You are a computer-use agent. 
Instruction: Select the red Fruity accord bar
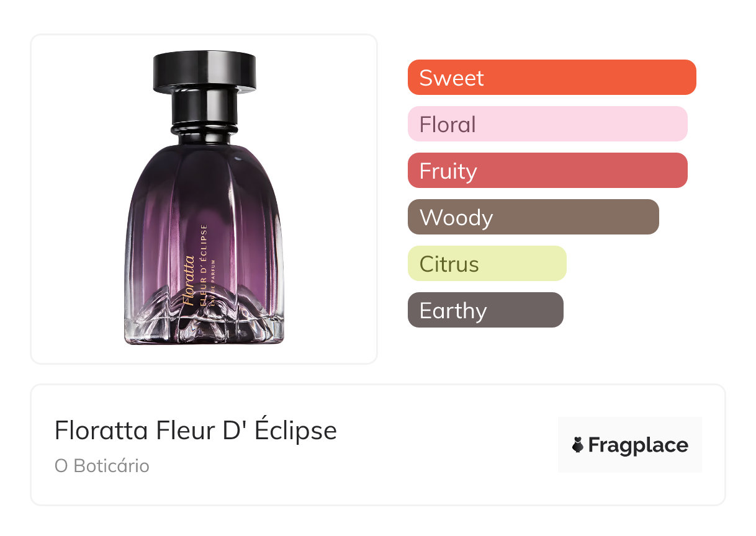coord(547,171)
